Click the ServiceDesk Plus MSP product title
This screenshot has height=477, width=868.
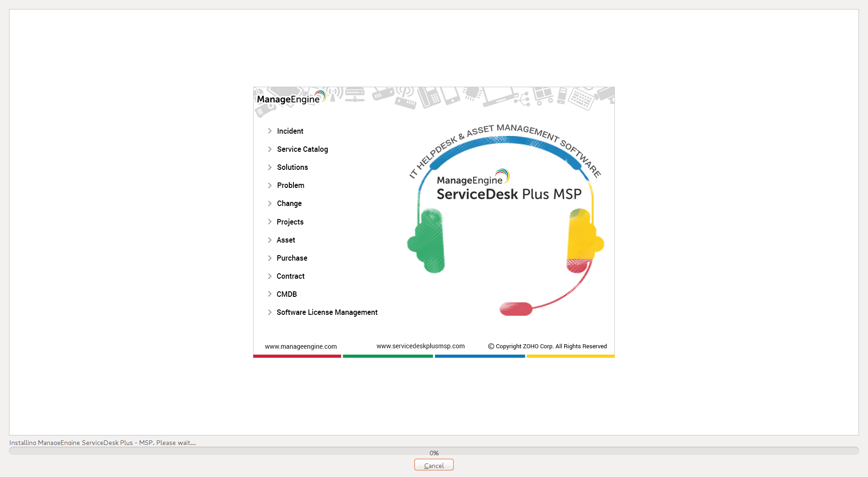(509, 194)
